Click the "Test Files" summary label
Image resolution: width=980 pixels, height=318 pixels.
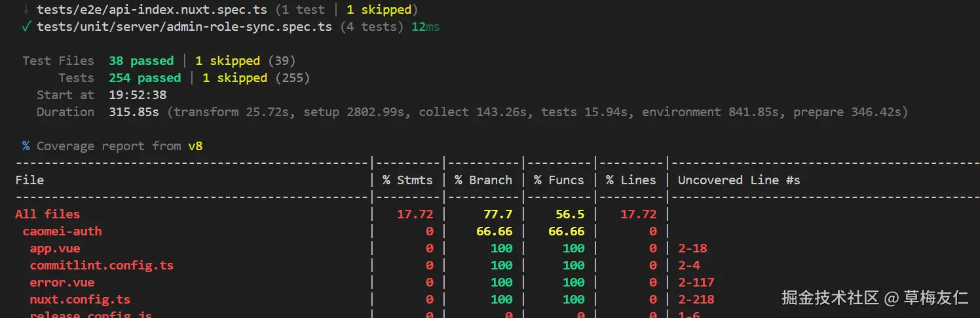pos(58,61)
